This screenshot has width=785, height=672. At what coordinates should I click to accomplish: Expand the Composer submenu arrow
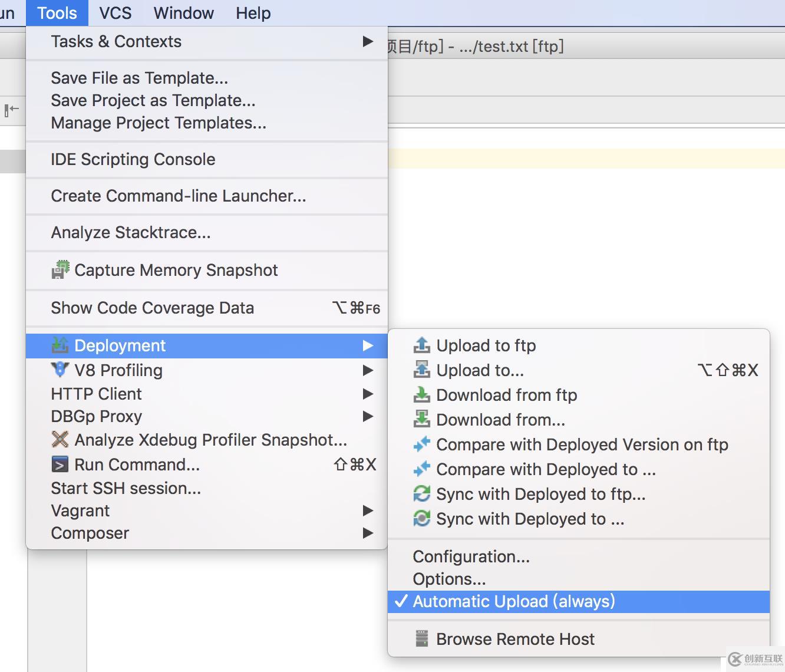click(x=368, y=533)
